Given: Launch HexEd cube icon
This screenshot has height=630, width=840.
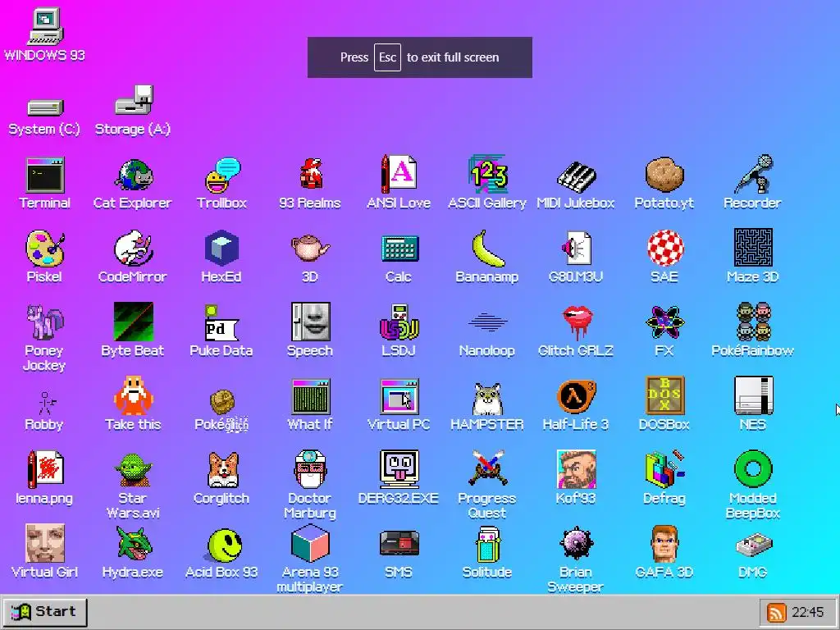Looking at the screenshot, I should click(x=221, y=248).
